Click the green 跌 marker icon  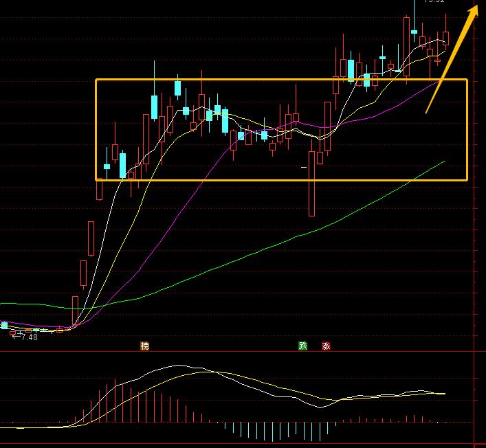click(x=303, y=346)
